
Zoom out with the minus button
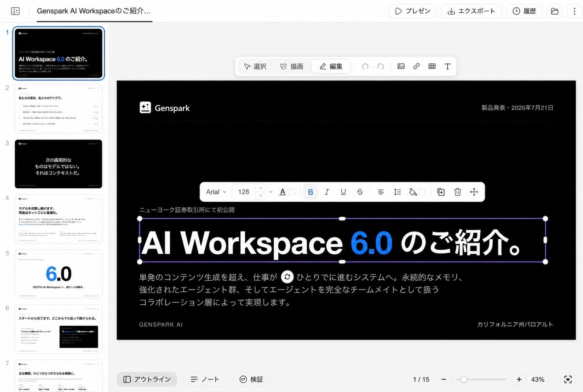pyautogui.click(x=443, y=379)
